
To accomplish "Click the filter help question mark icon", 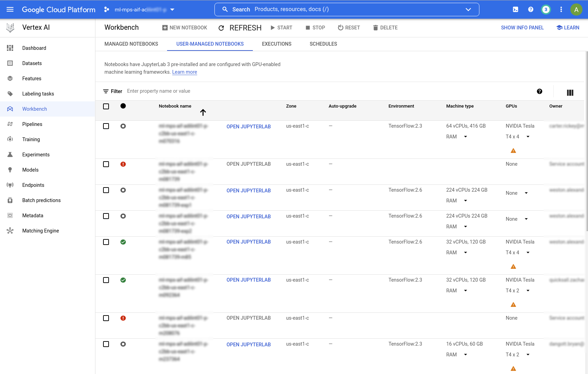I will tap(540, 91).
